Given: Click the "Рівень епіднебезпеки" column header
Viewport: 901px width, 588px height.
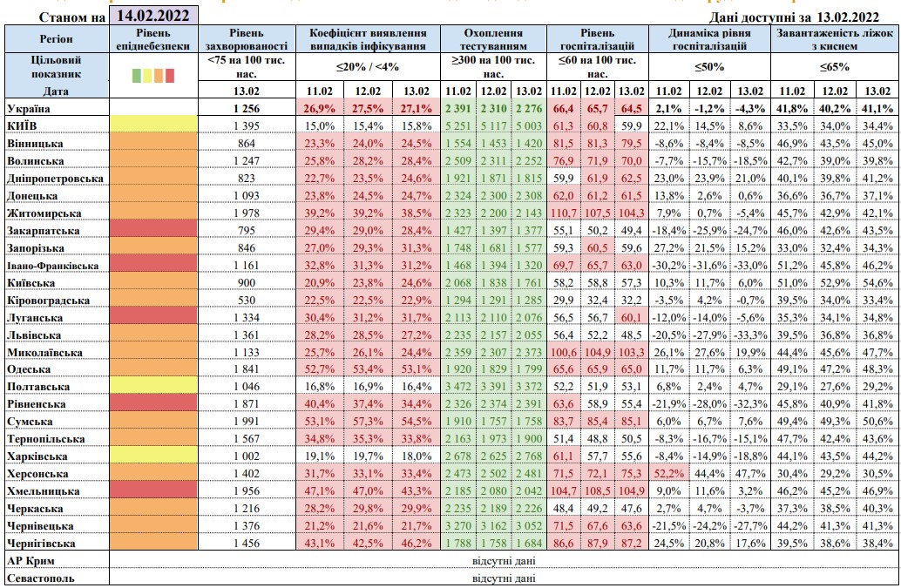Looking at the screenshot, I should pos(153,39).
